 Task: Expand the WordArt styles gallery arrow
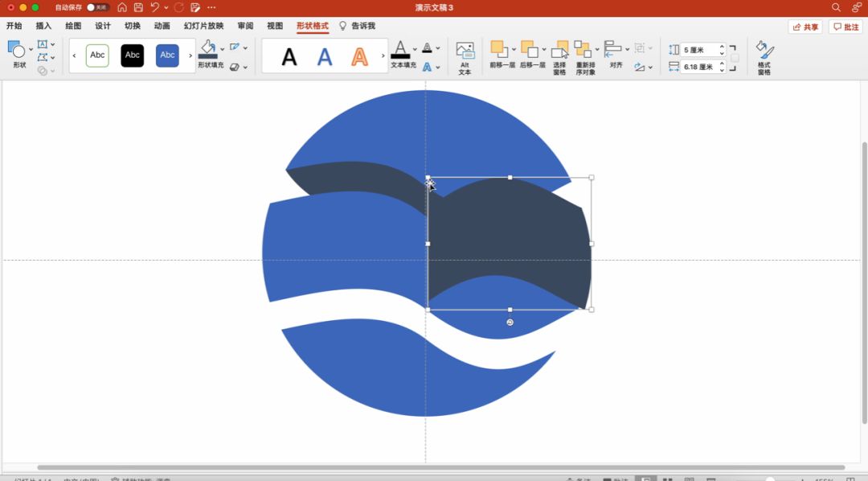click(x=383, y=55)
